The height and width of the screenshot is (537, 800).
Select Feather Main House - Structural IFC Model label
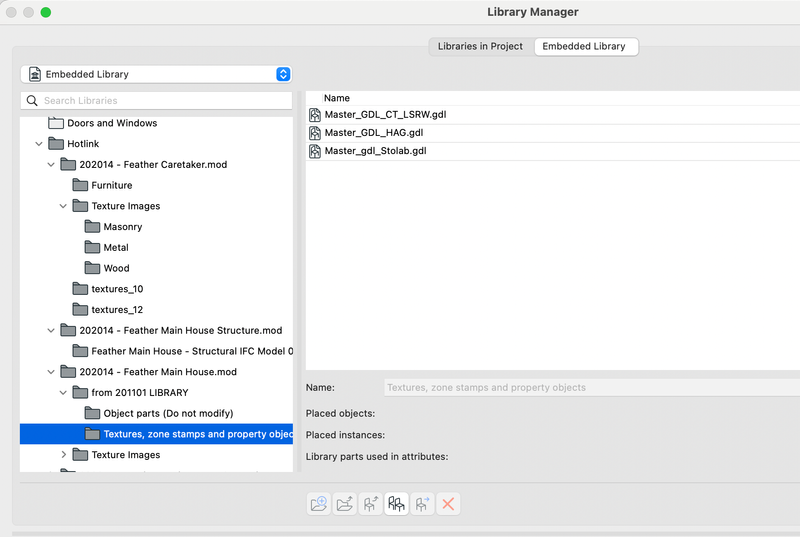[x=192, y=351]
